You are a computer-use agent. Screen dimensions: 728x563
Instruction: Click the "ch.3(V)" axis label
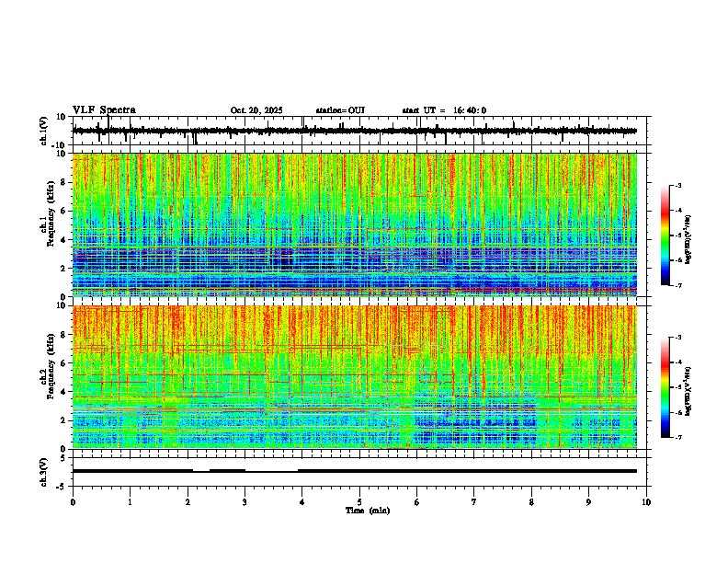point(44,472)
